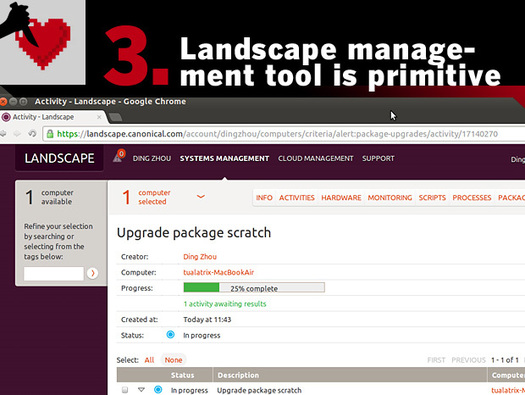Click the green padlock security icon
This screenshot has width=525, height=395.
point(50,134)
